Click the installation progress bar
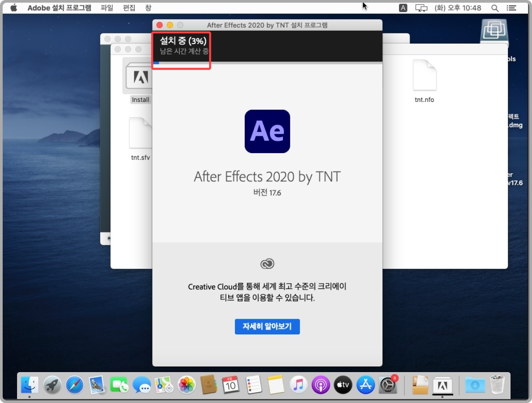The width and height of the screenshot is (532, 403). point(267,62)
